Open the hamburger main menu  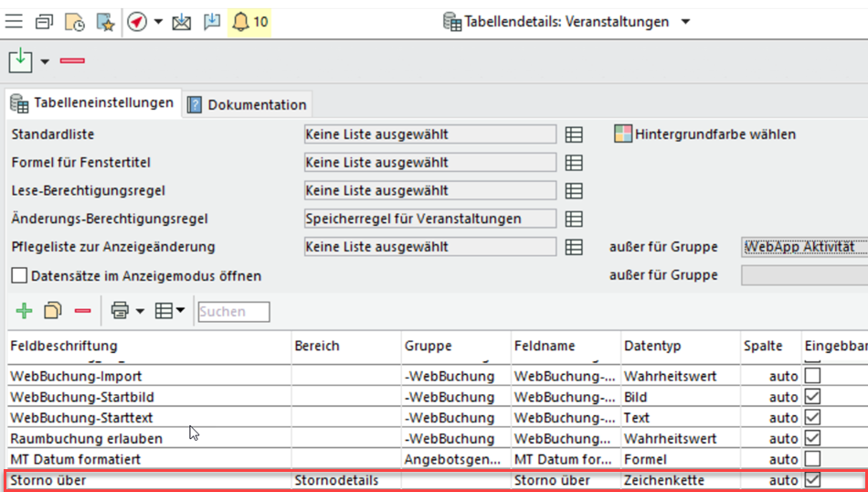point(15,21)
